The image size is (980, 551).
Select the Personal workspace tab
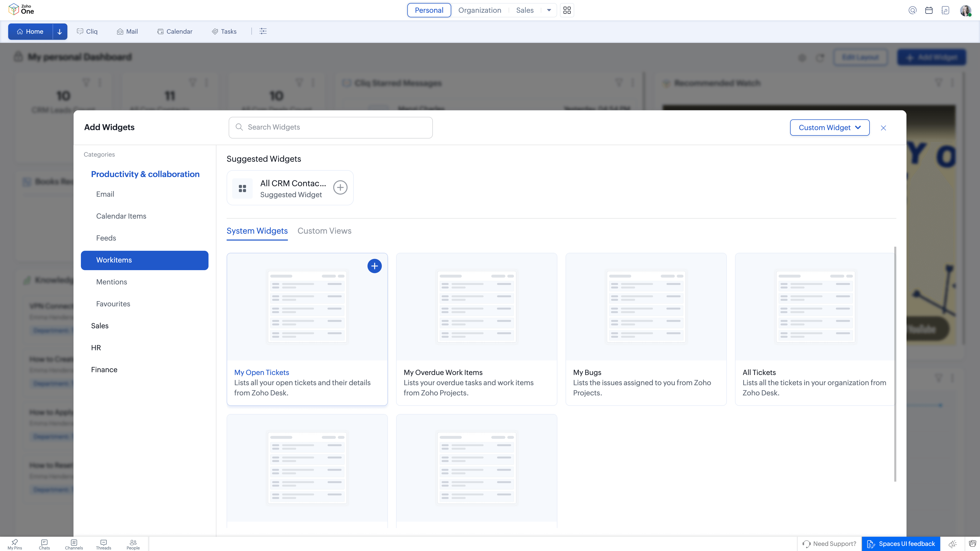[x=429, y=10]
